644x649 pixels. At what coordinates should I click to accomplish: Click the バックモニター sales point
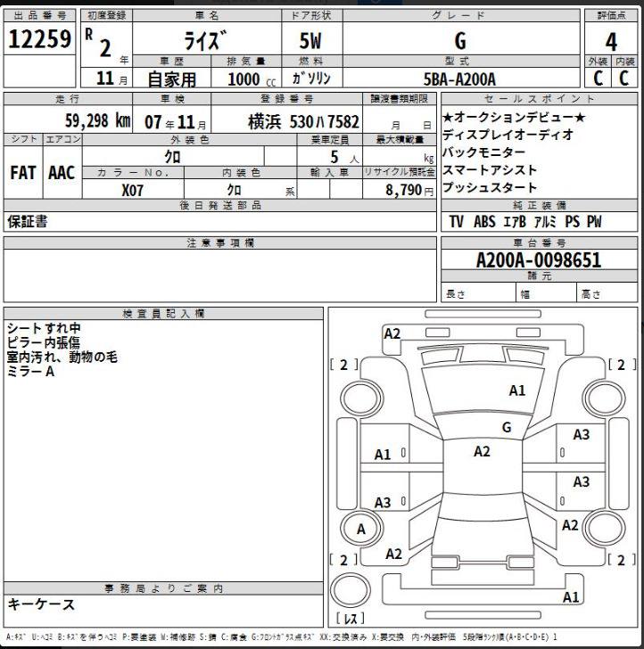(x=483, y=152)
